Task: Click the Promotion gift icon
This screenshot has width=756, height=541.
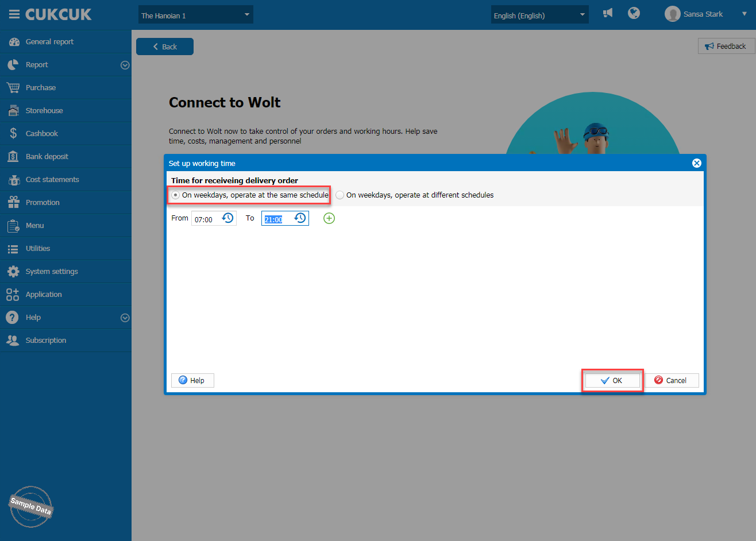Action: click(13, 203)
